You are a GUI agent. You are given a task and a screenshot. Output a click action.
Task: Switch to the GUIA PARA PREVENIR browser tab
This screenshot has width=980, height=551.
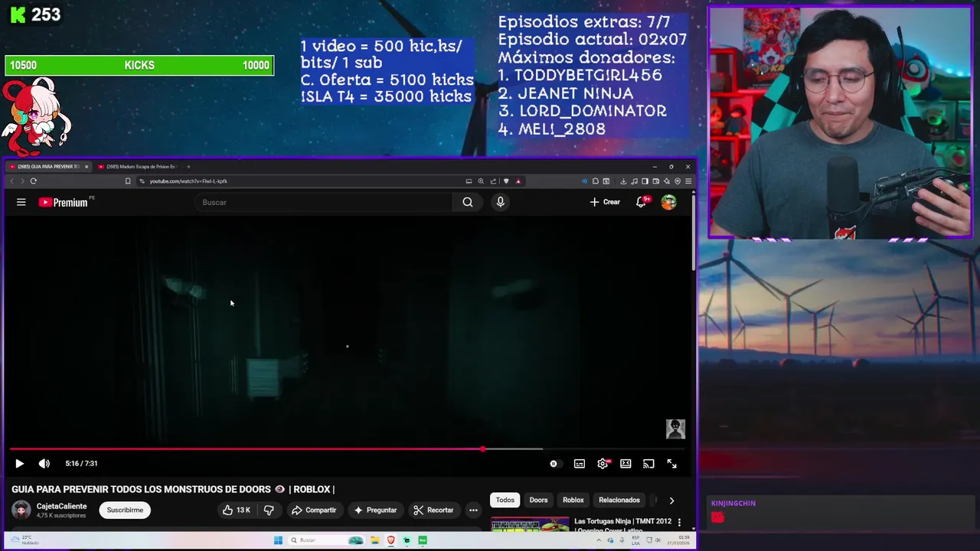tap(48, 166)
